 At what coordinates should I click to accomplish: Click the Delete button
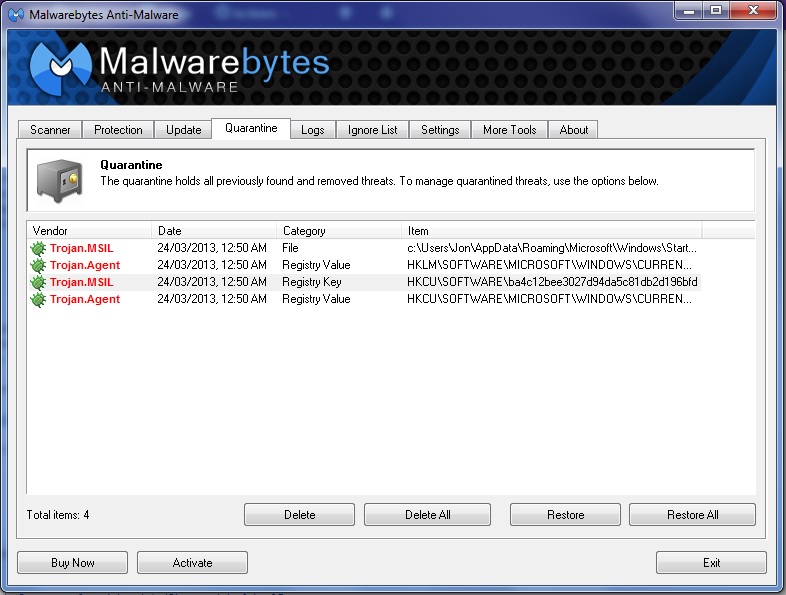click(x=299, y=515)
